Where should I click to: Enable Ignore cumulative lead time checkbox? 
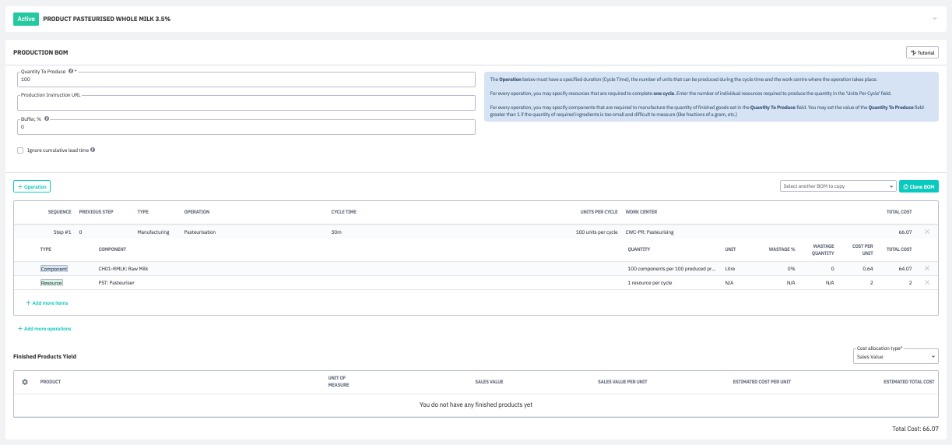click(20, 150)
